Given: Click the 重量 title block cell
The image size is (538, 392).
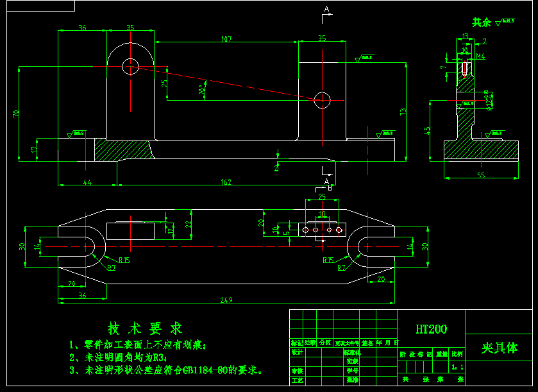Looking at the screenshot, I should pos(442,354).
